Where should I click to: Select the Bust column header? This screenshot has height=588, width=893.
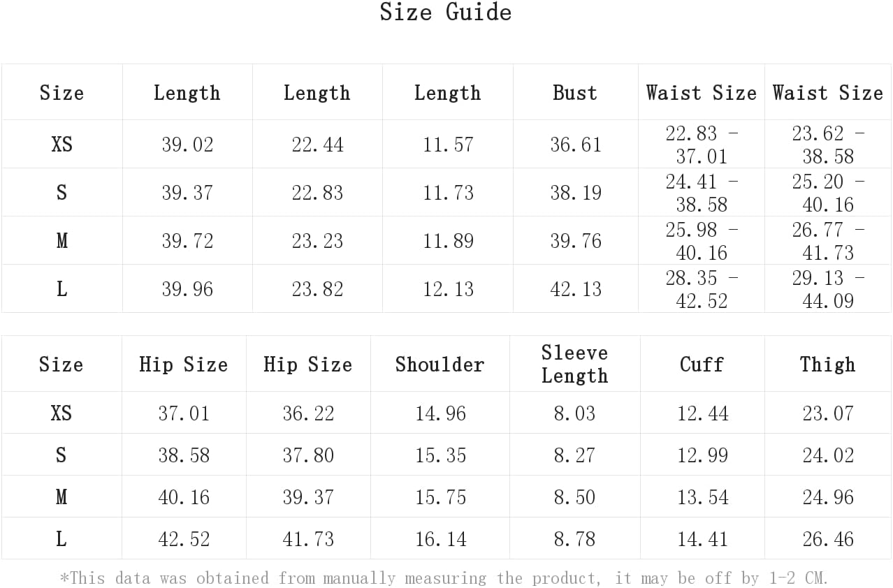[575, 93]
